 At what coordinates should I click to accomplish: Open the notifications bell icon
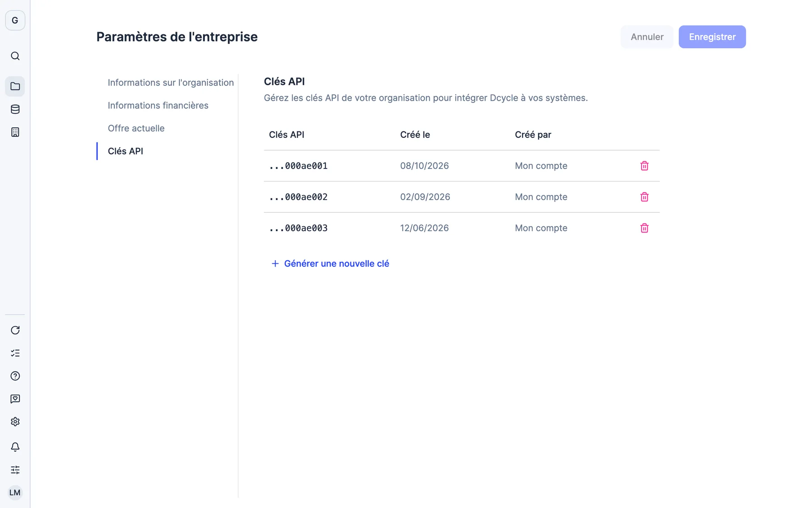[15, 447]
